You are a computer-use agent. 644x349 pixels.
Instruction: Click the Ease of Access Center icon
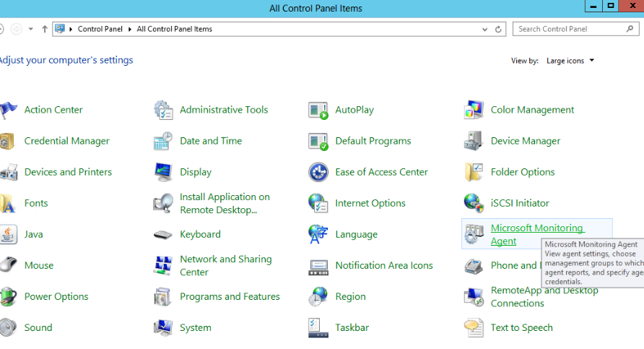(x=318, y=172)
